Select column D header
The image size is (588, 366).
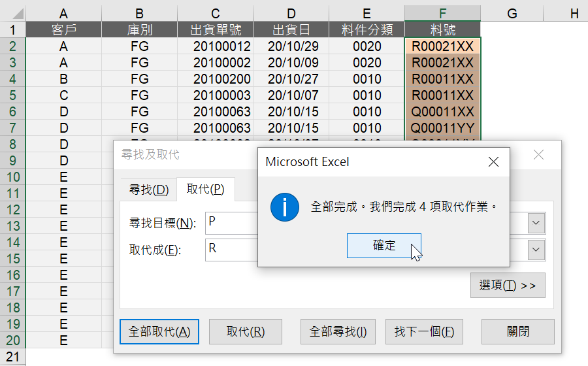point(291,14)
